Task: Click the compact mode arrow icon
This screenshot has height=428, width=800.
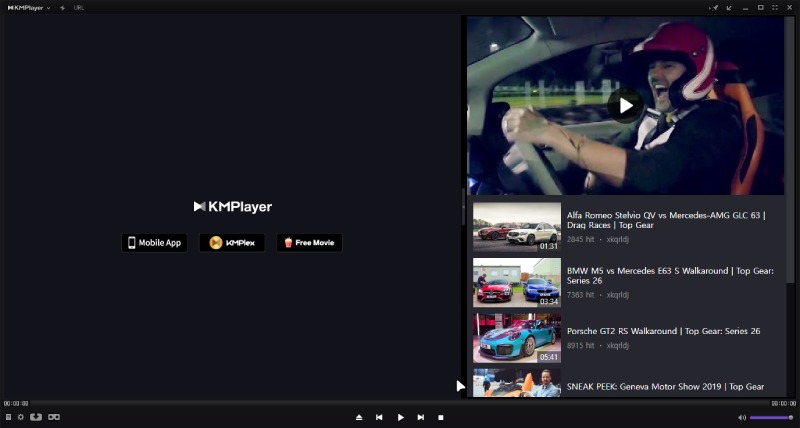Action: [729, 8]
